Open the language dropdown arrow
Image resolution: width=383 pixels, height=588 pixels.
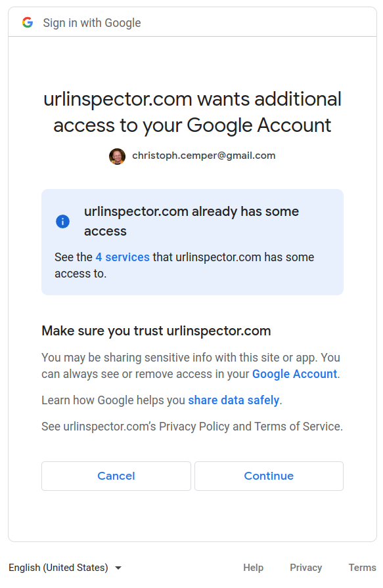tap(118, 568)
